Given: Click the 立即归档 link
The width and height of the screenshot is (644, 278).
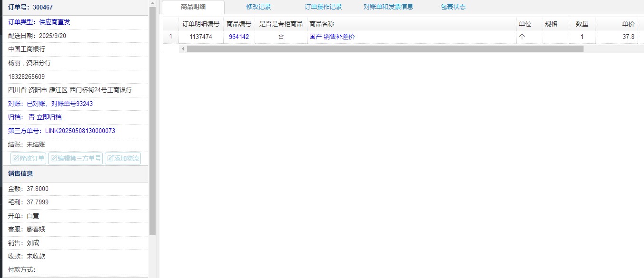Looking at the screenshot, I should [x=49, y=117].
